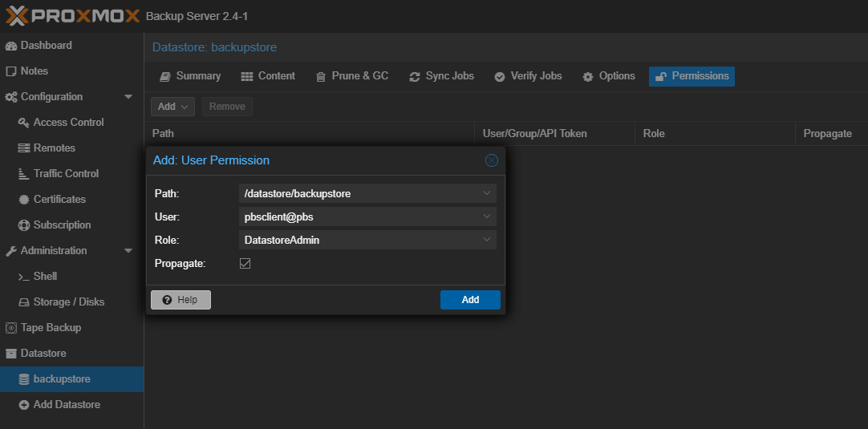Click the Subscription lifebuoy icon
This screenshot has width=868, height=429.
pyautogui.click(x=24, y=225)
